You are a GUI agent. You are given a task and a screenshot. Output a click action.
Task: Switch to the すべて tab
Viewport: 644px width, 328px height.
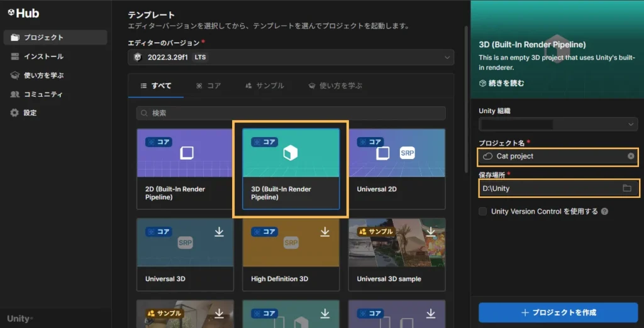coord(156,86)
